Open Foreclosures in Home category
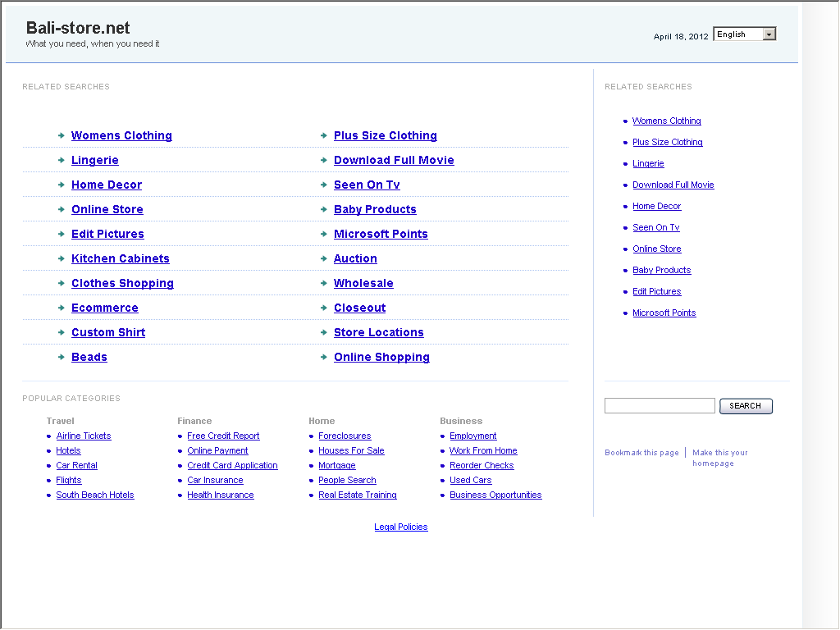 pyautogui.click(x=345, y=436)
